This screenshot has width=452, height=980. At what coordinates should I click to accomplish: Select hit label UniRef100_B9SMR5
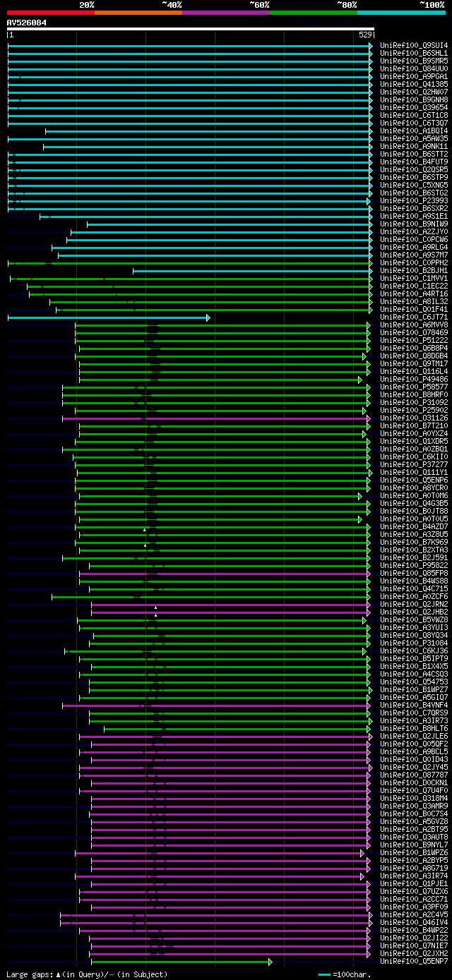point(414,61)
